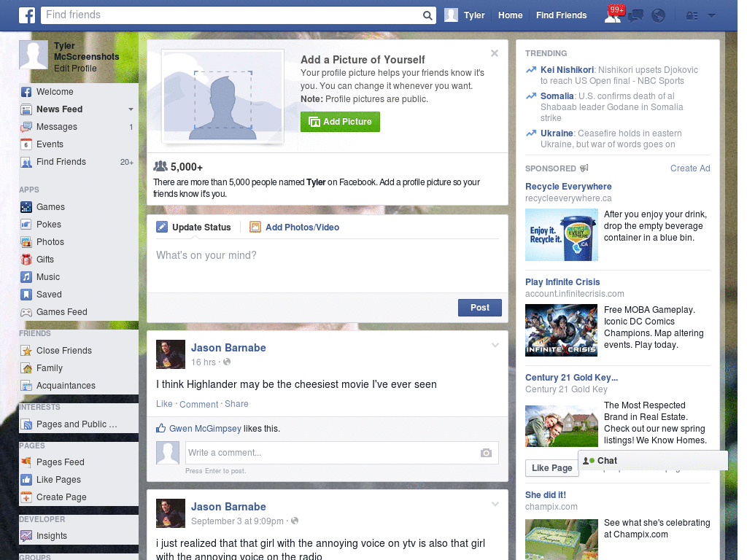747x560 pixels.
Task: Click the Welcome sidebar icon
Action: pyautogui.click(x=26, y=92)
